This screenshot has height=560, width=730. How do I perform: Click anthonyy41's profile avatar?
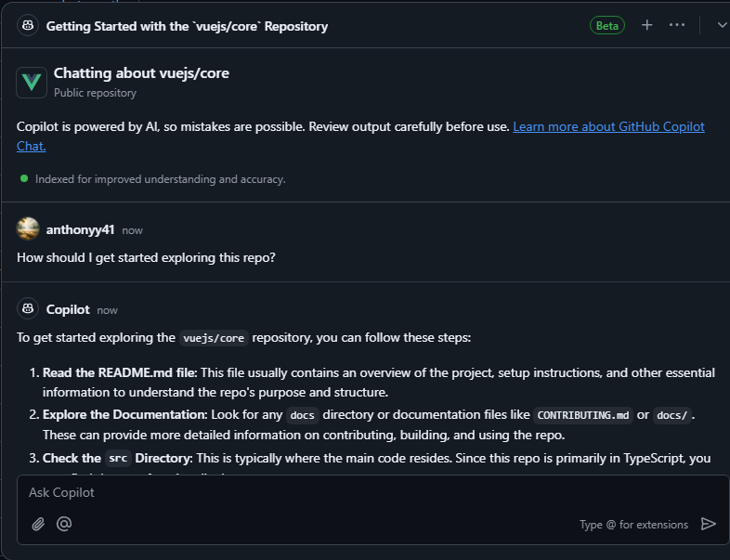pos(28,229)
